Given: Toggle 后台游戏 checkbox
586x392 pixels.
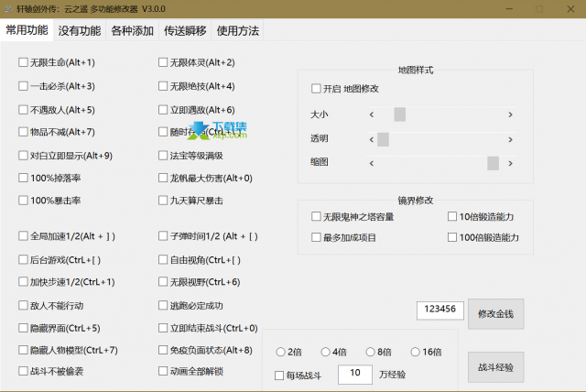Looking at the screenshot, I should pos(23,260).
